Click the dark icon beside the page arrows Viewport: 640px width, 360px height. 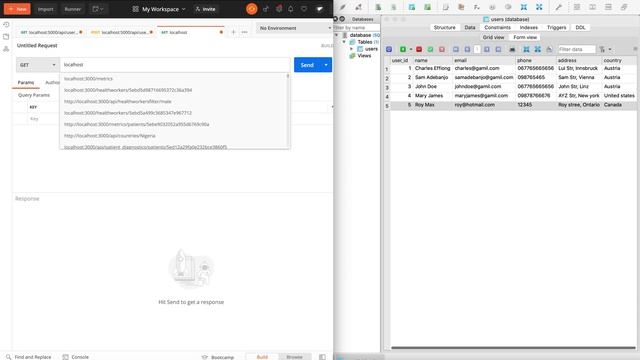point(512,49)
